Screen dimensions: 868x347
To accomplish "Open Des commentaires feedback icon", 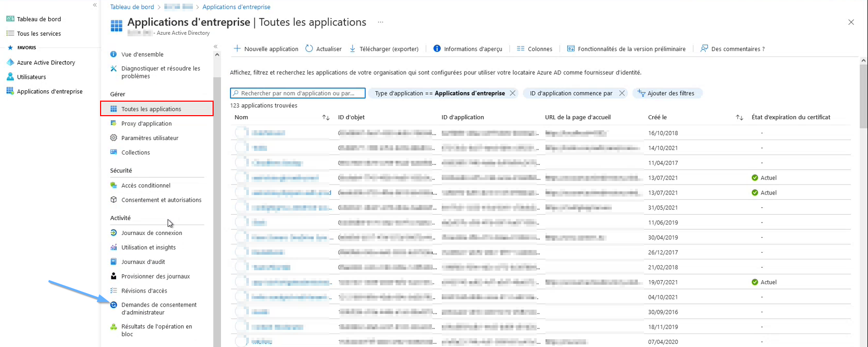I will point(704,49).
